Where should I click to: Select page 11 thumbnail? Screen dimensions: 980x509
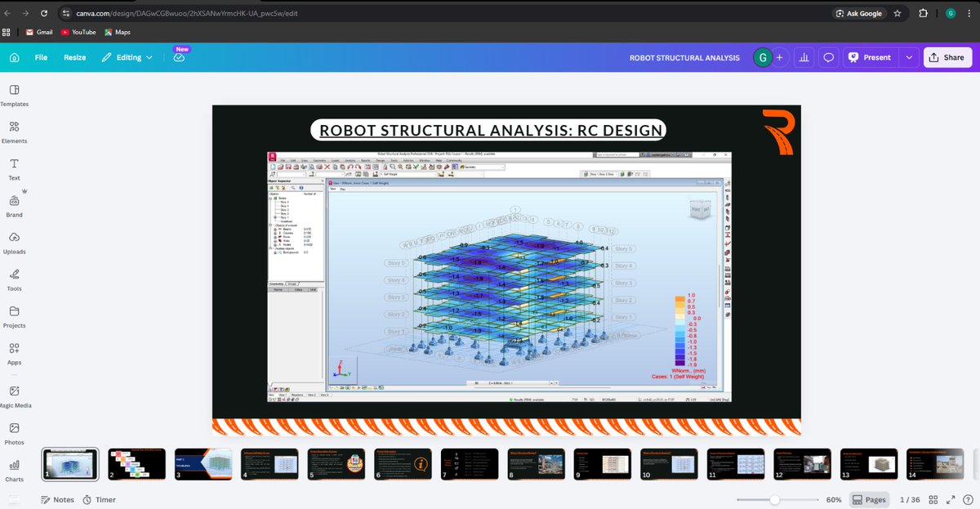736,463
